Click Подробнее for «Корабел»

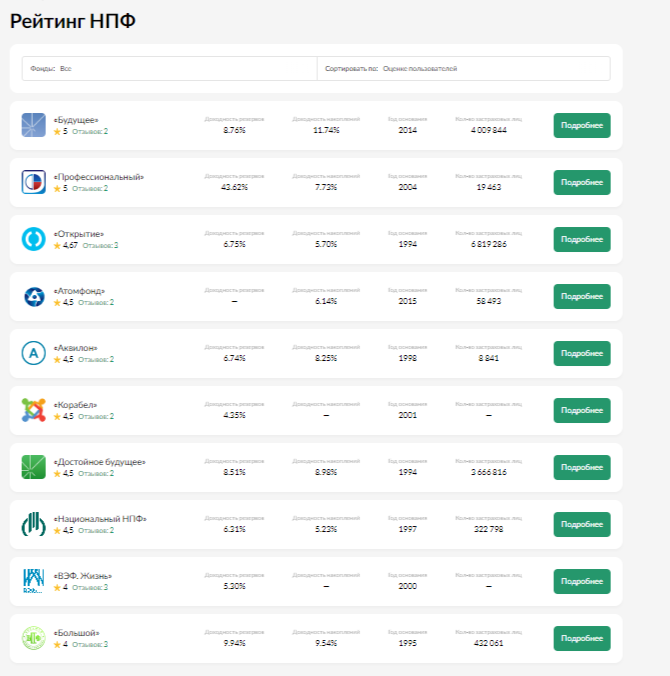tap(582, 410)
